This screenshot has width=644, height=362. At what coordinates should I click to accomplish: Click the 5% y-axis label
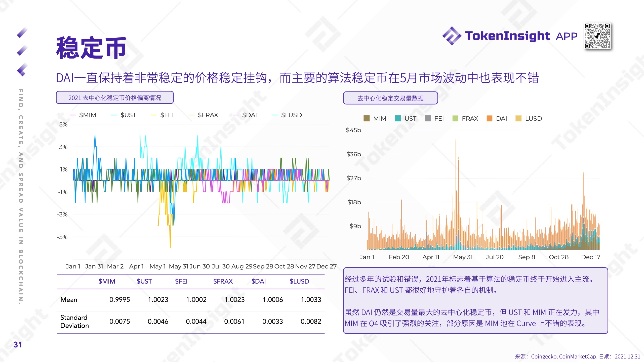click(x=63, y=124)
